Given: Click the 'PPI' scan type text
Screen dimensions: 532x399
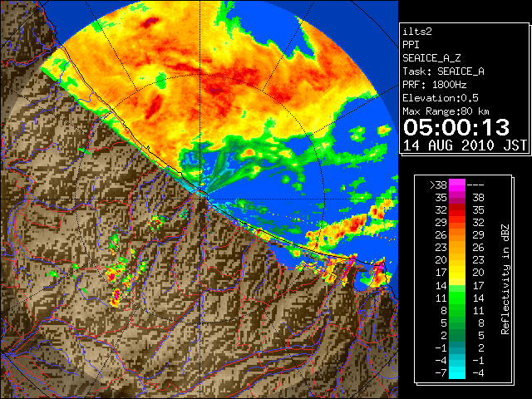Looking at the screenshot, I should (411, 45).
